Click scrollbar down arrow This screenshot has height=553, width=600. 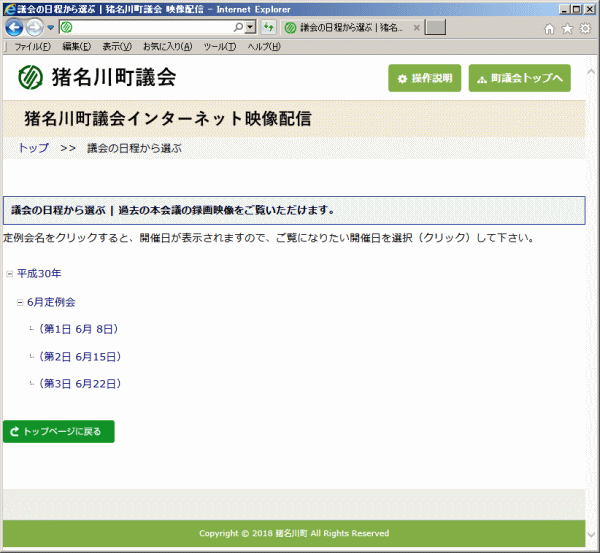(591, 534)
